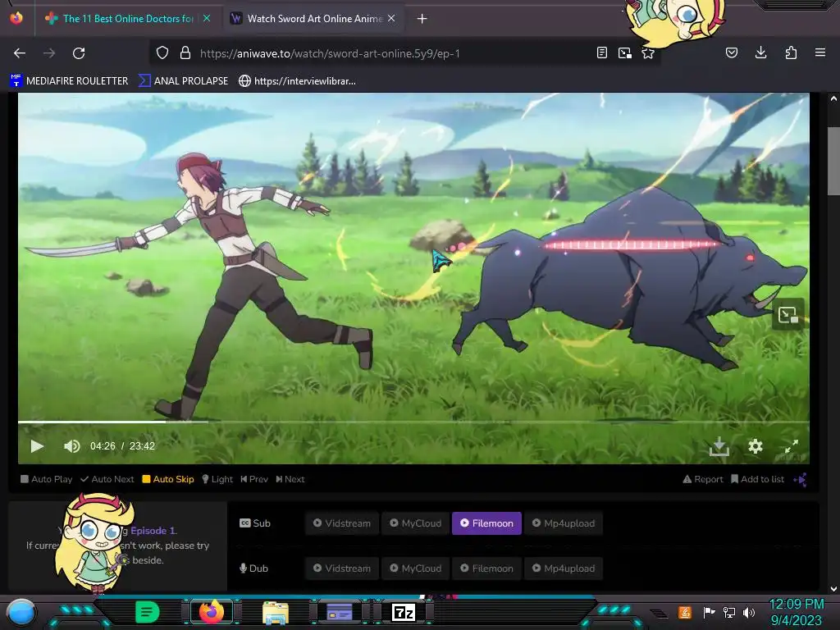Open the Start orb menu
The image size is (840, 630).
[x=21, y=612]
